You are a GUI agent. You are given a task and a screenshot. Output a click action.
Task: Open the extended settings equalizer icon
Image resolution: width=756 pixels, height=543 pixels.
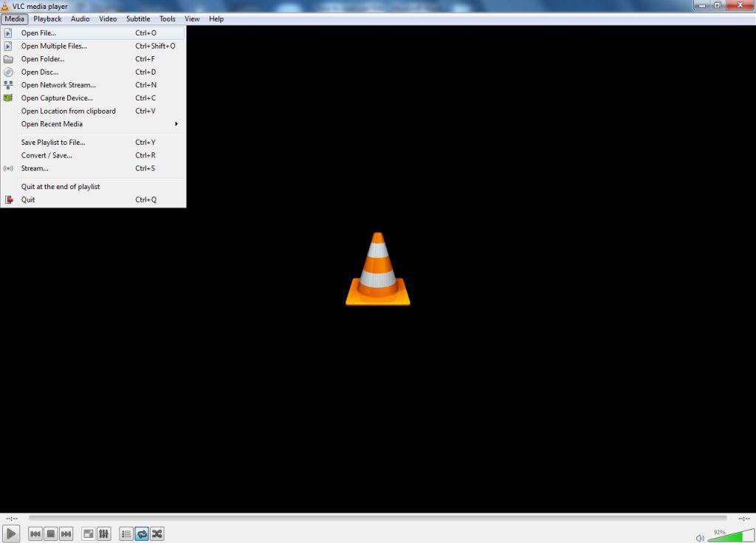pos(103,533)
